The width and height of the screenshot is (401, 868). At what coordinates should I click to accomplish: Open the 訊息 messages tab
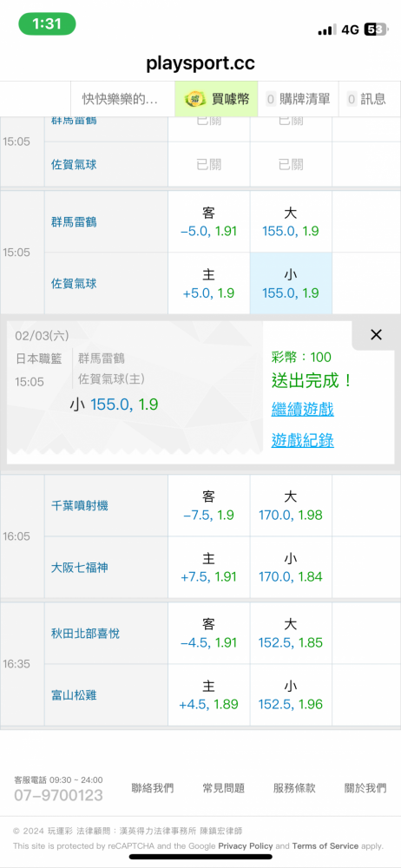(x=366, y=99)
